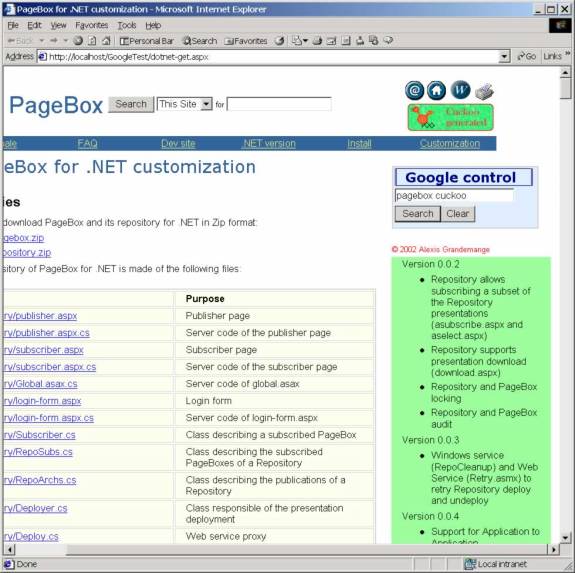
Task: Click the Cuckoo generated green badge
Action: point(451,117)
